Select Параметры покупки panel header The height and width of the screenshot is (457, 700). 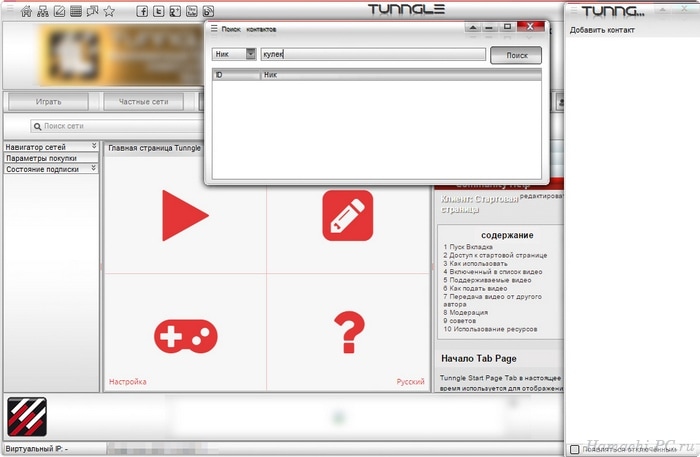[51, 158]
